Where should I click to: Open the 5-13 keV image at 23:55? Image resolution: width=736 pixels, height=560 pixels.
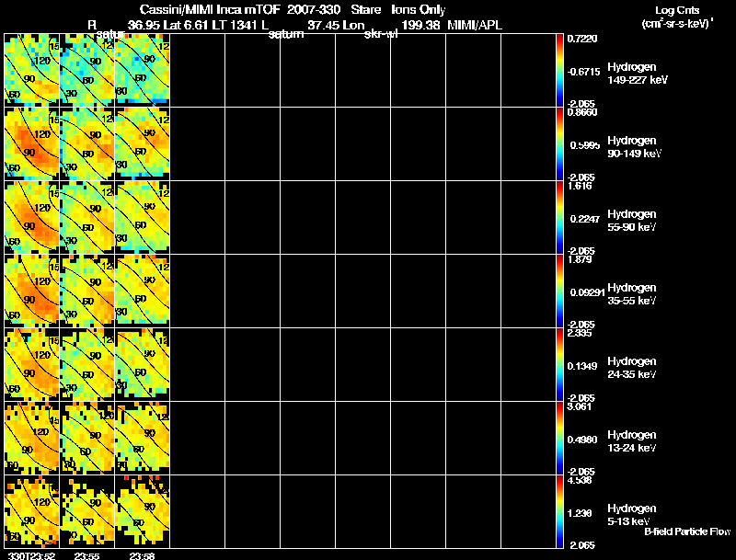(86, 511)
